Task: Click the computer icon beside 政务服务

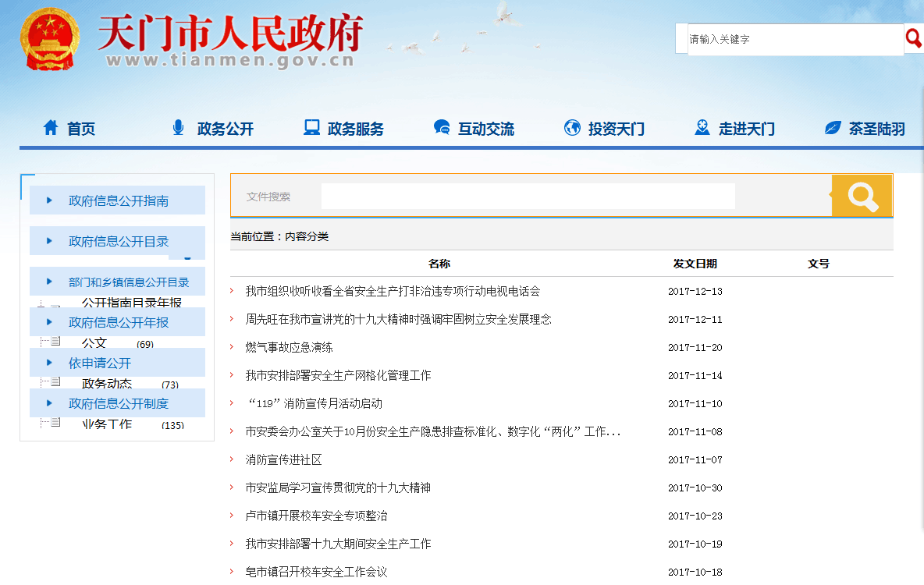Action: (311, 128)
